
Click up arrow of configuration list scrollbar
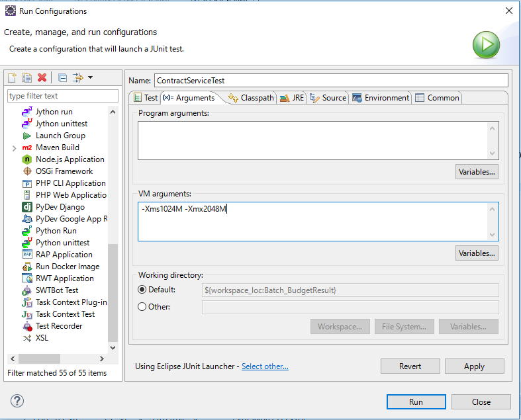tap(113, 112)
